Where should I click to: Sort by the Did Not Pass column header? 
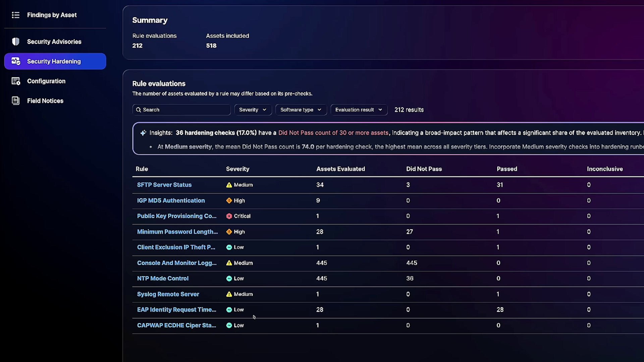(x=424, y=169)
